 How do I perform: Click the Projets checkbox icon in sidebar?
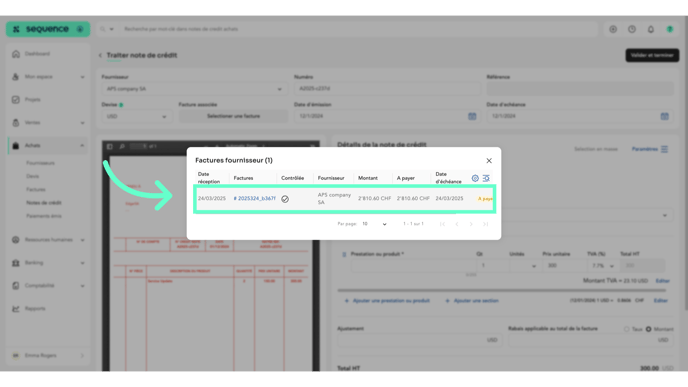pyautogui.click(x=16, y=100)
